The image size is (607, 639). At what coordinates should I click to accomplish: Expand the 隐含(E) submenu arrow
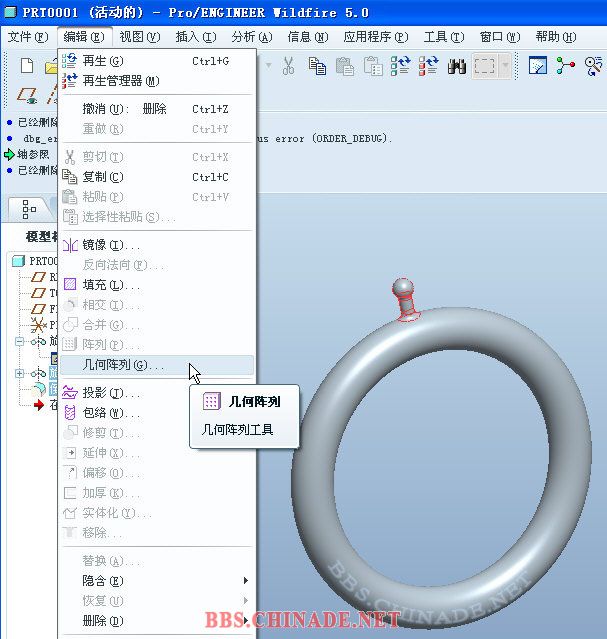tap(245, 580)
